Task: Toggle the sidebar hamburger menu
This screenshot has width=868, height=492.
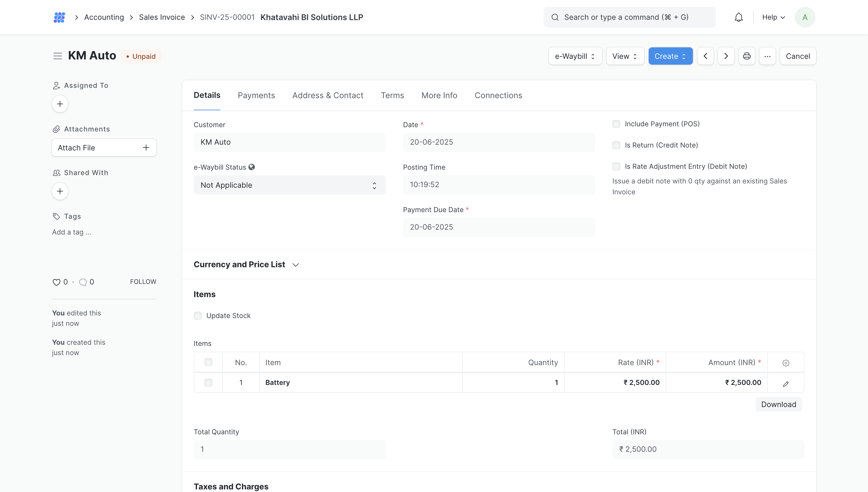Action: pos(57,56)
